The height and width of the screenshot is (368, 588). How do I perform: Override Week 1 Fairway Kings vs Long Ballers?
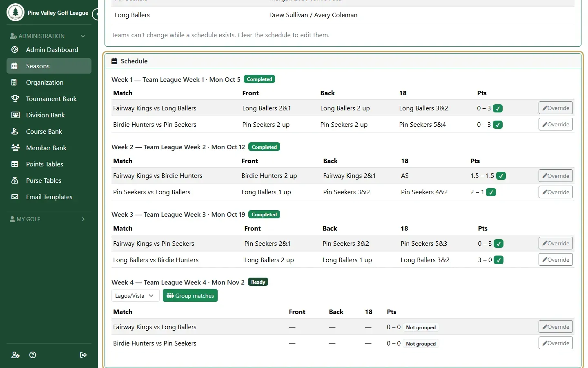556,108
